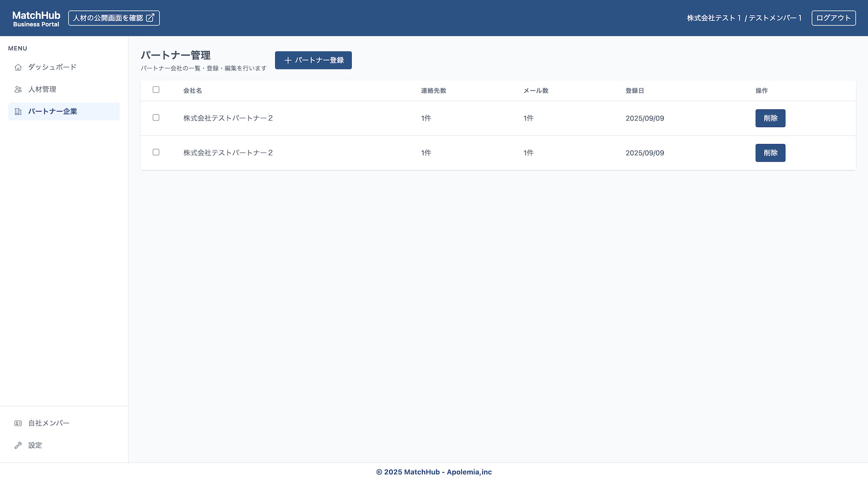Image resolution: width=868 pixels, height=481 pixels.
Task: Click the dashboard home icon in sidebar
Action: [x=18, y=67]
